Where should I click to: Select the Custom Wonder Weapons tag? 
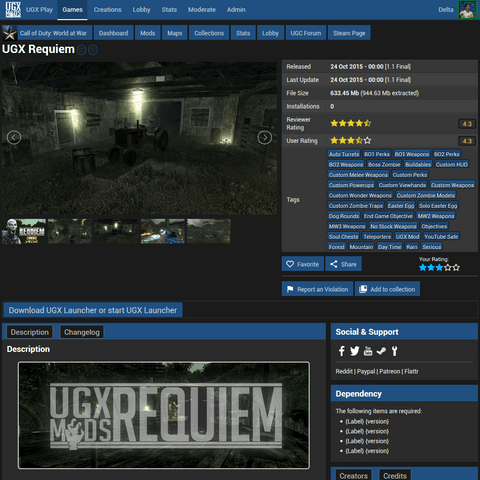tap(360, 195)
